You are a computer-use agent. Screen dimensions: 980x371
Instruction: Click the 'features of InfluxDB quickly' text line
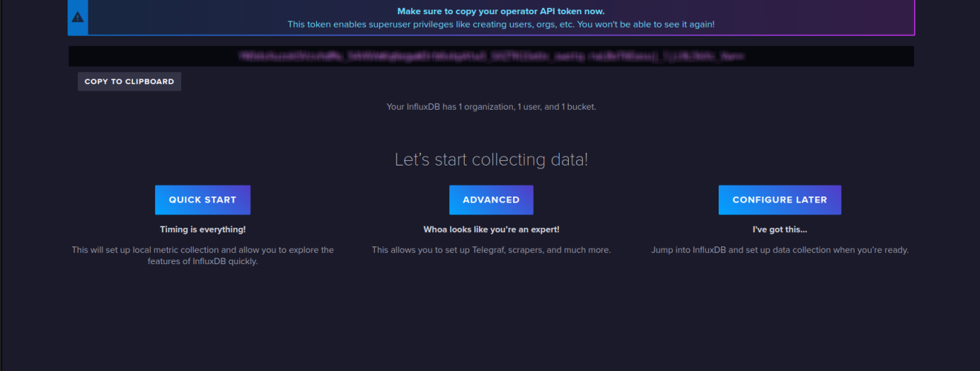203,262
